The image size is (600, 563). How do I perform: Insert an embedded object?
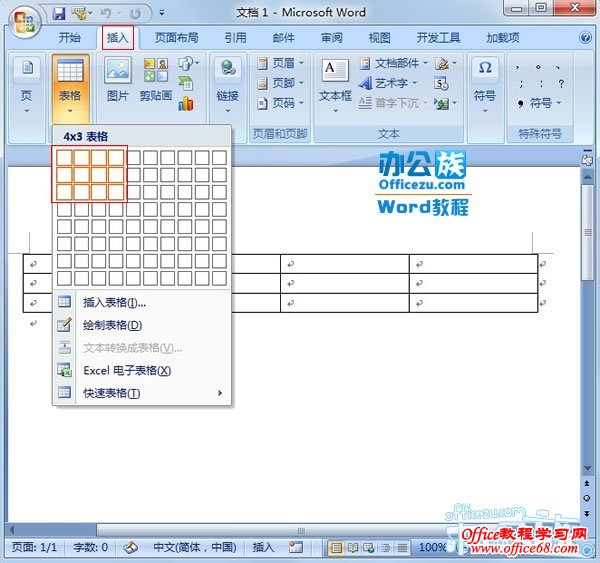coord(442,103)
